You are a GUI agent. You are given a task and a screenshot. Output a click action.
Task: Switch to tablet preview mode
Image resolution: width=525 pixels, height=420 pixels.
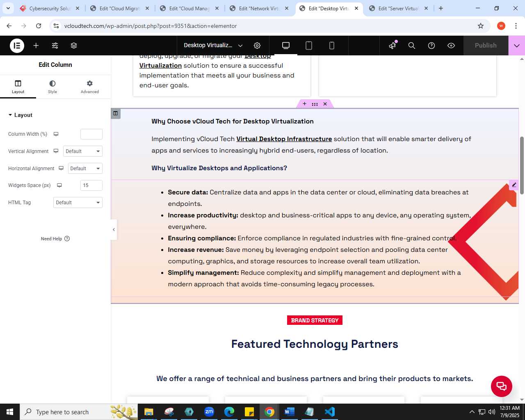tap(309, 46)
